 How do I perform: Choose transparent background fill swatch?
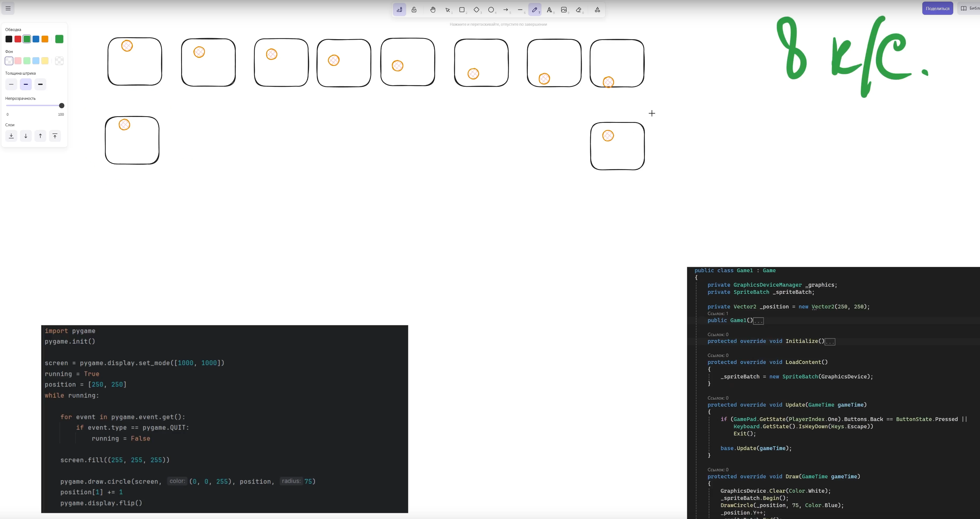click(x=9, y=61)
